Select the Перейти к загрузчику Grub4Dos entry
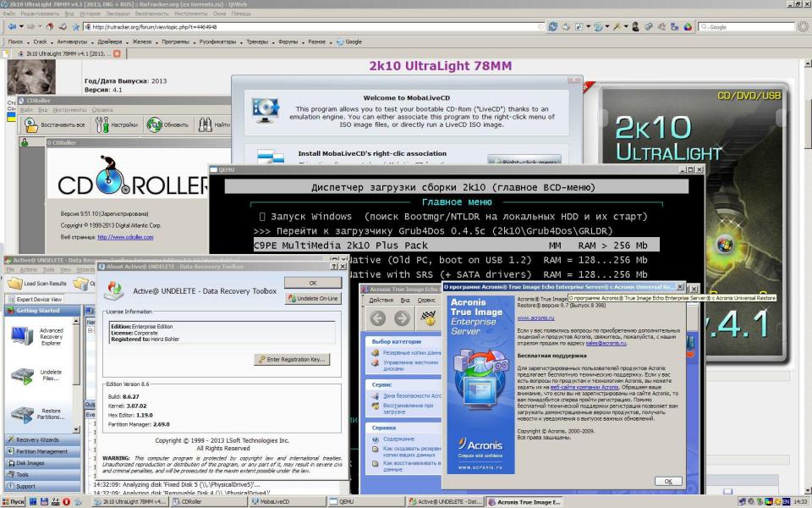 coord(433,231)
